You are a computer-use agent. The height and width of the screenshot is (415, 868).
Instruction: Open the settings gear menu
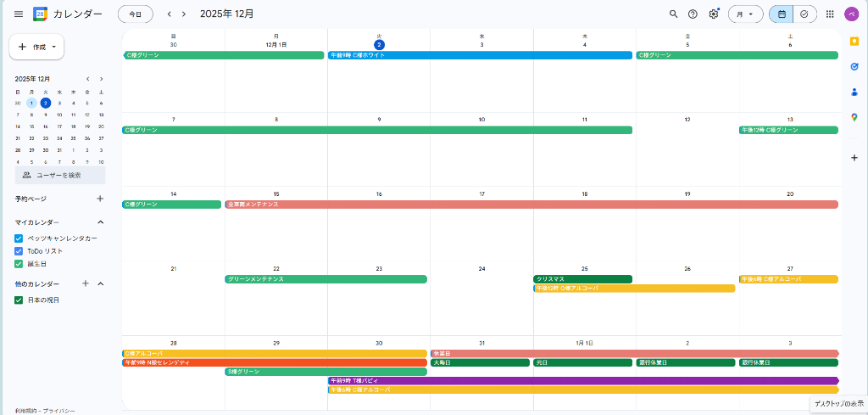click(x=714, y=14)
